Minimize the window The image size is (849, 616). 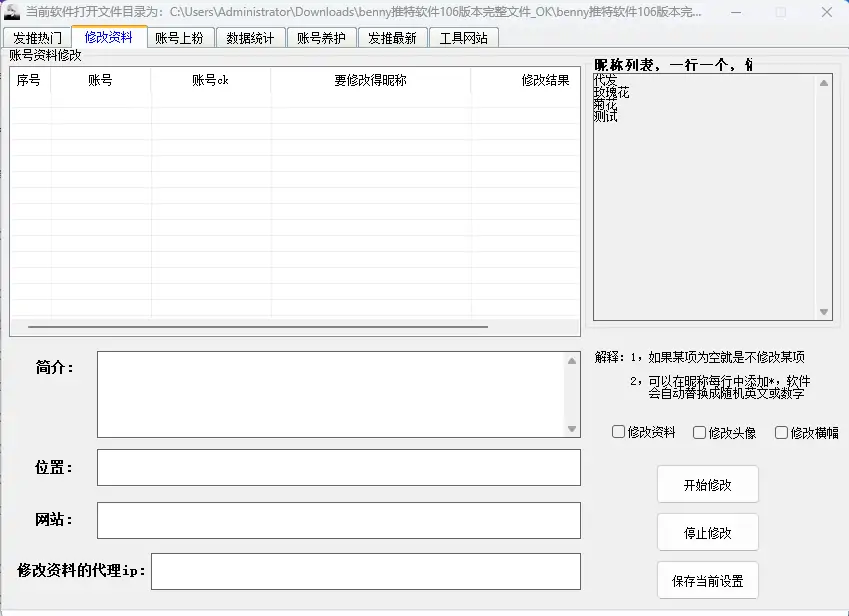point(736,12)
